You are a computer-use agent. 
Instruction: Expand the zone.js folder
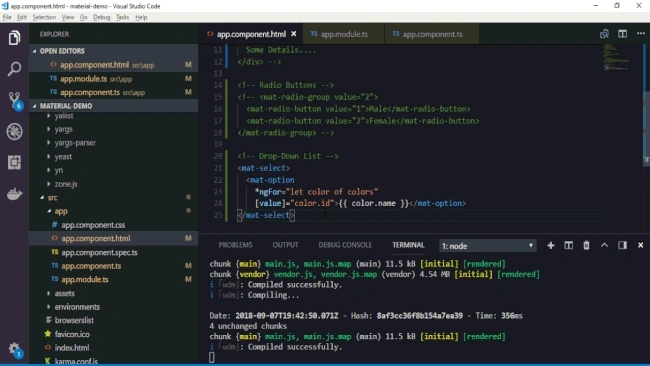[x=113, y=184]
